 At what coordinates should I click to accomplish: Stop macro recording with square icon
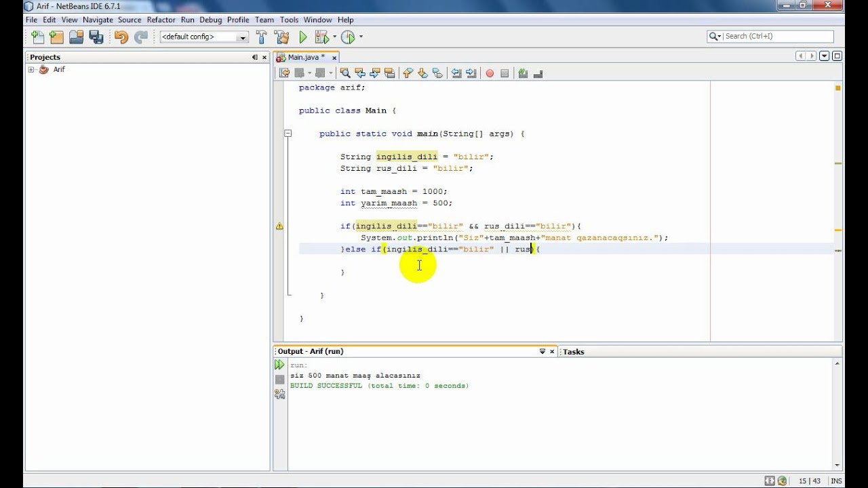pos(505,73)
